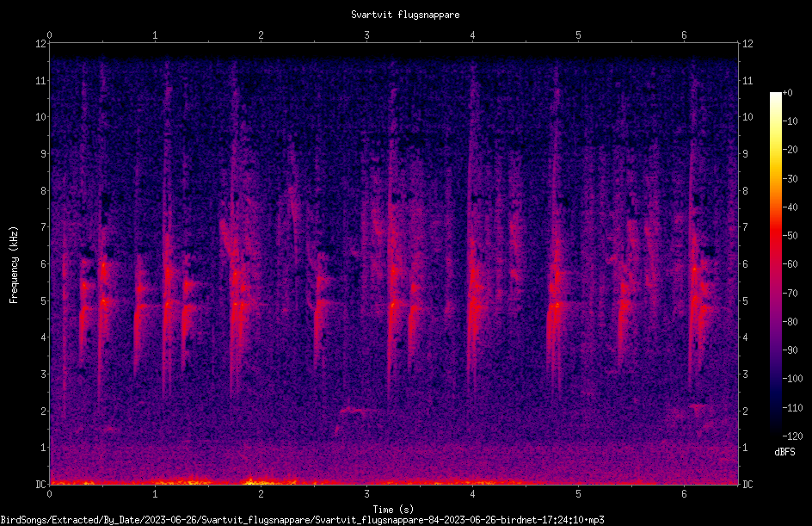Click the '-20' value on the color scale

pos(790,150)
